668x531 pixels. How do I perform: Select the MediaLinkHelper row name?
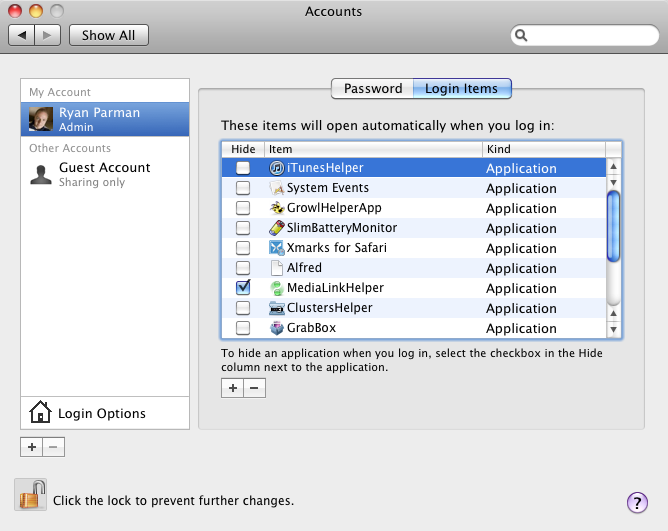pyautogui.click(x=335, y=288)
